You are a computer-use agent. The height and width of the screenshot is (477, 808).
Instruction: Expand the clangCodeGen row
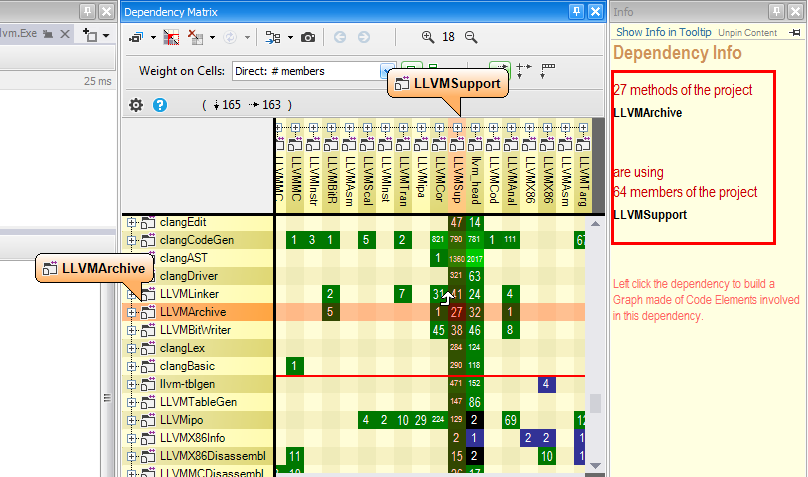[131, 240]
